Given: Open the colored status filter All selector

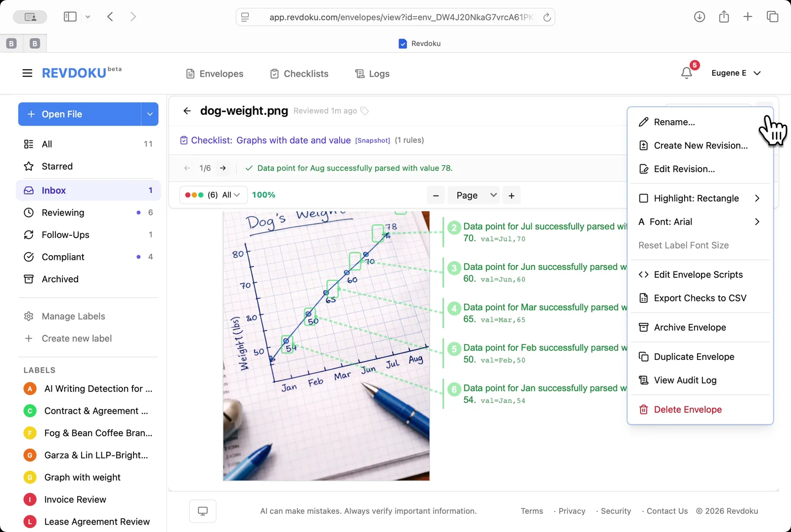Looking at the screenshot, I should coord(212,195).
